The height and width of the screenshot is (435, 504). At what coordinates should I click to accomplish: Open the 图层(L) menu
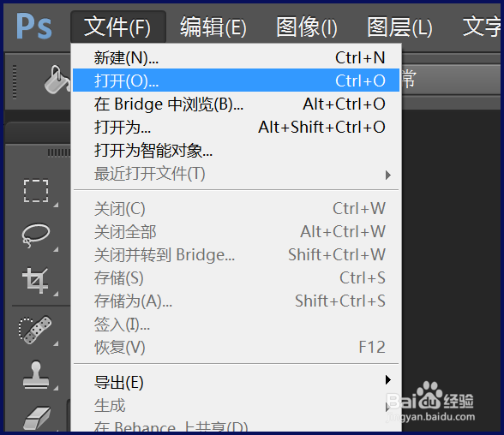[x=399, y=27]
